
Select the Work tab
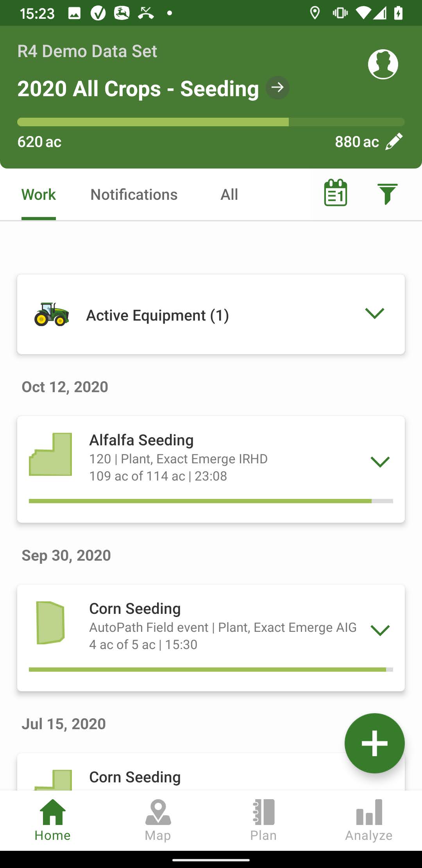coord(39,194)
